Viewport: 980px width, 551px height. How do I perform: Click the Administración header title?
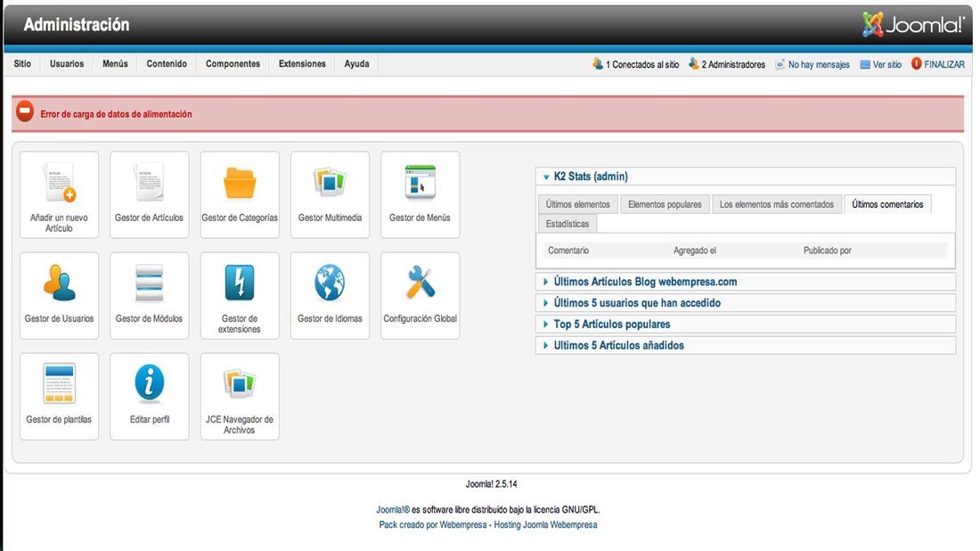77,24
